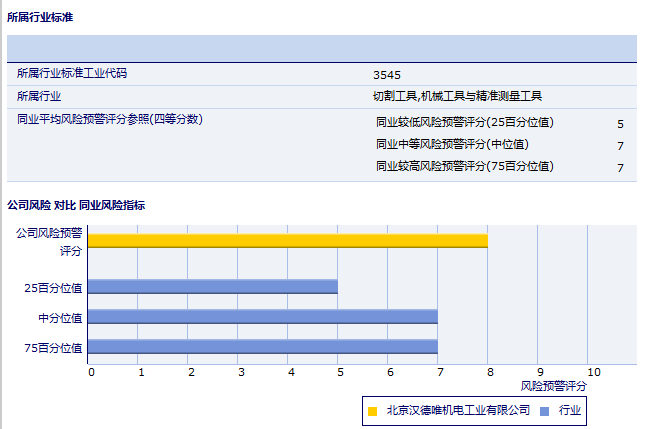Click the 10 tick label on x-axis
This screenshot has height=429, width=668.
tap(593, 372)
